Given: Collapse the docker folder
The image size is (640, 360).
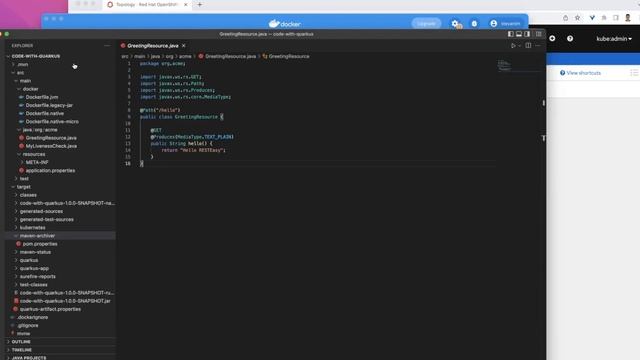Looking at the screenshot, I should pyautogui.click(x=30, y=89).
